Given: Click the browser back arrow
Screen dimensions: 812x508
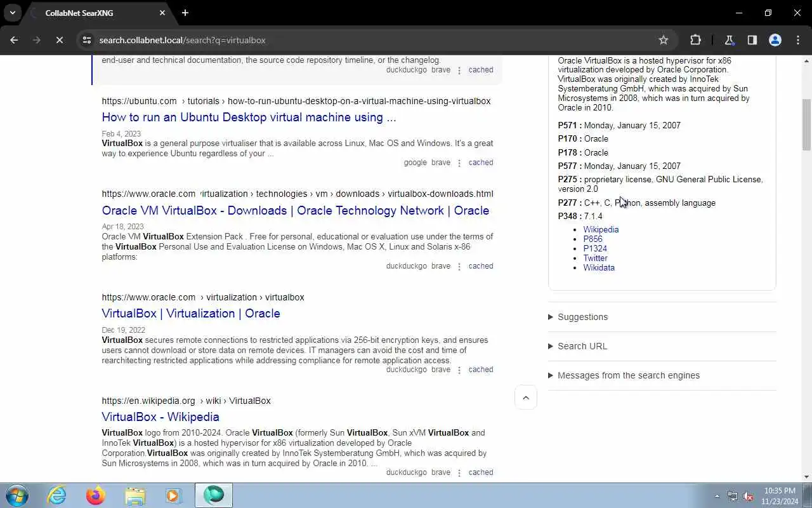Looking at the screenshot, I should 14,40.
